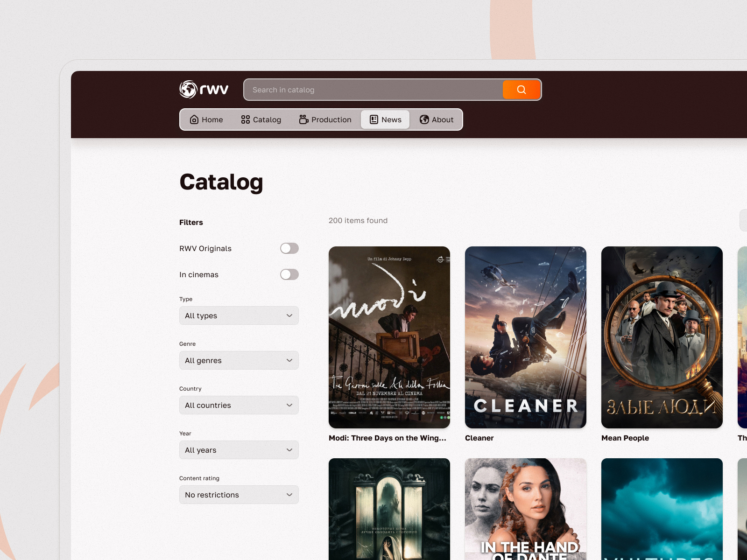Enable the In cinemas switch
Image resolution: width=747 pixels, height=560 pixels.
289,274
